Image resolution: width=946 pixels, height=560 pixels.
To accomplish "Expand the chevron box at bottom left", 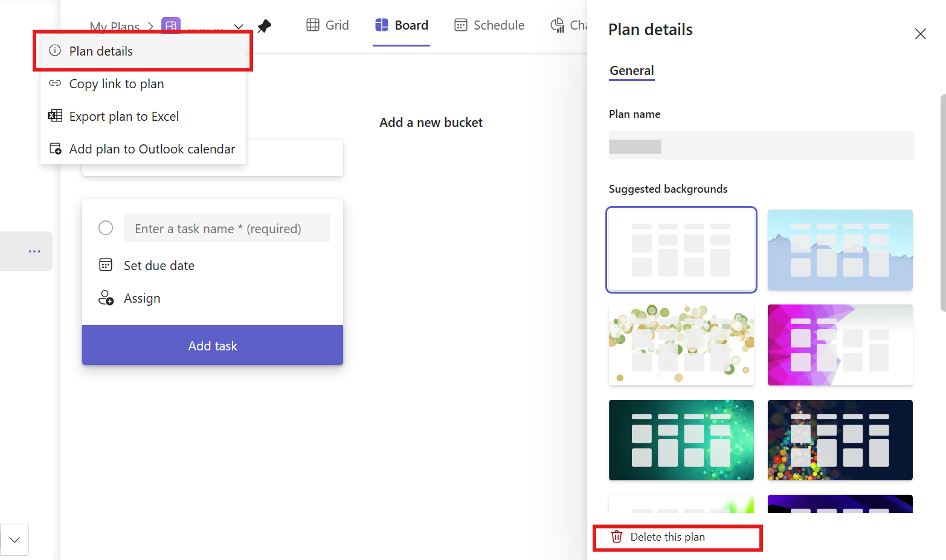I will 14,539.
